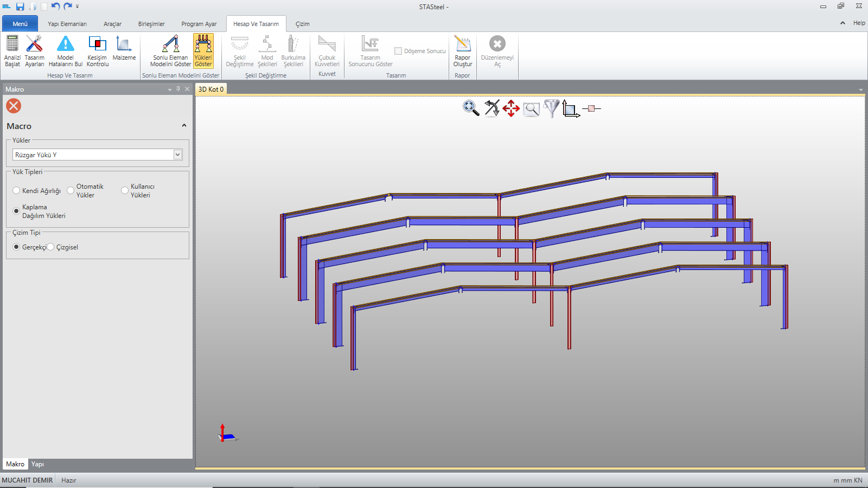This screenshot has width=868, height=488.
Task: Choose Çizgisel drawing type
Action: tap(51, 247)
